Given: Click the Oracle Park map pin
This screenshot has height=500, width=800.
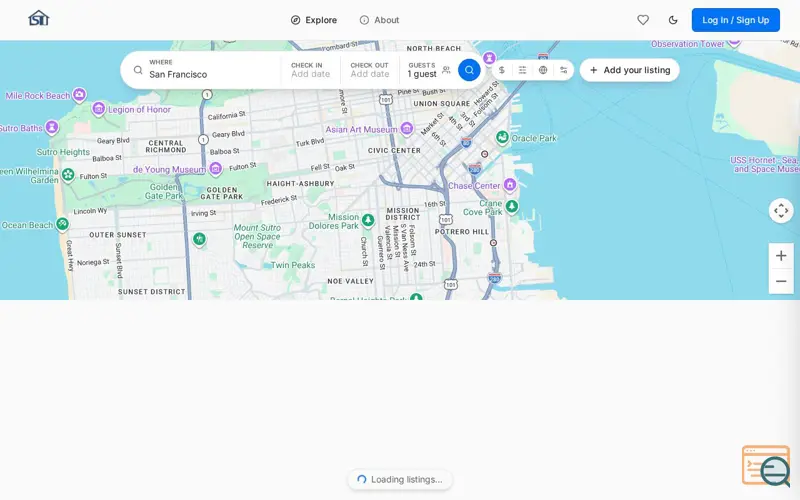Looking at the screenshot, I should click(x=503, y=137).
